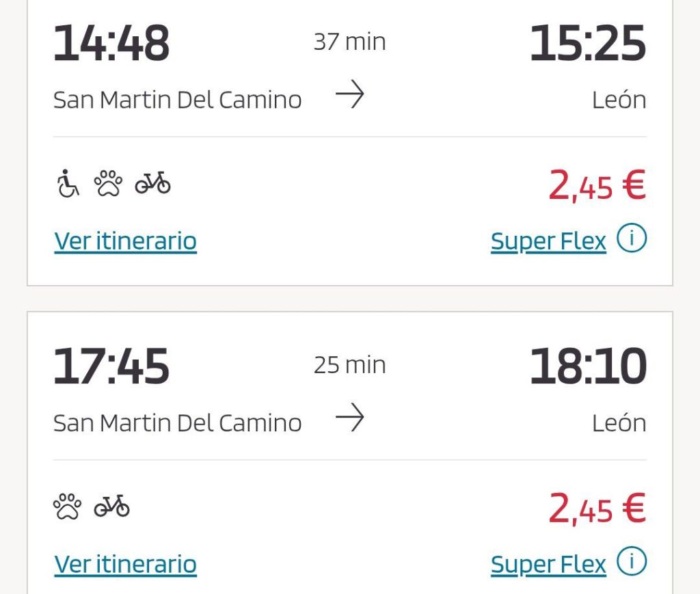The width and height of the screenshot is (700, 594).
Task: Click wheelchair accessibility icon on 14:48 trip
Action: click(68, 184)
